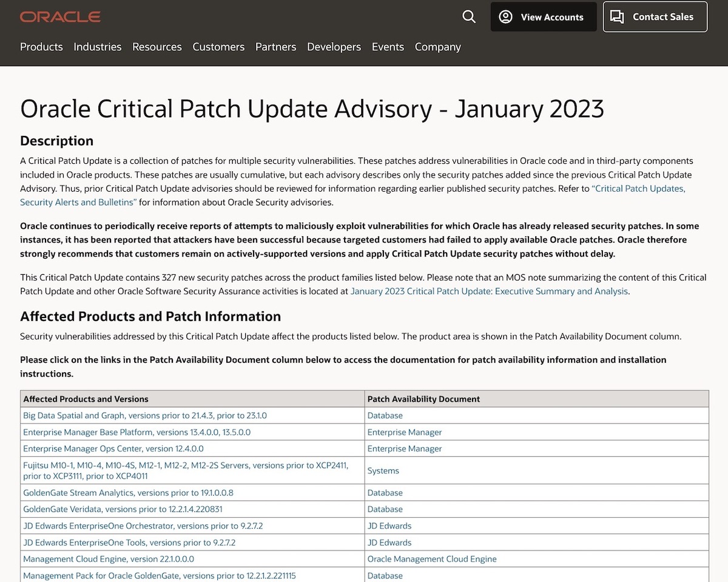Click Database link in GoldenGate Stream Analytics row
Image resolution: width=728 pixels, height=582 pixels.
pyautogui.click(x=385, y=493)
